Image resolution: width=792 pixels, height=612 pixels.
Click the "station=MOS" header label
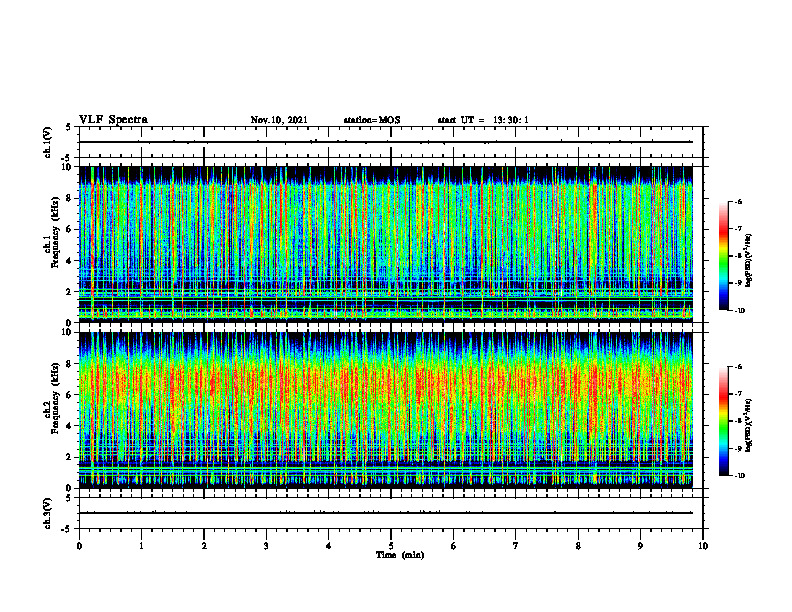coord(372,120)
